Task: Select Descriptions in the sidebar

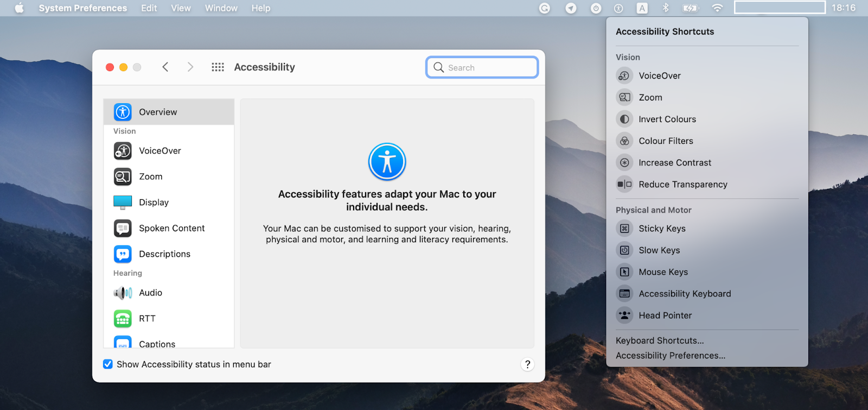Action: [x=169, y=254]
